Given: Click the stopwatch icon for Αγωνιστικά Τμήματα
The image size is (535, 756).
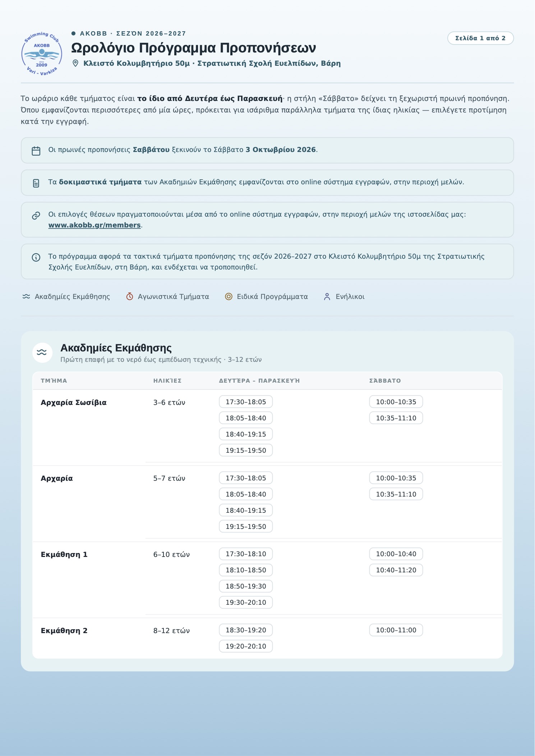Looking at the screenshot, I should [x=130, y=296].
